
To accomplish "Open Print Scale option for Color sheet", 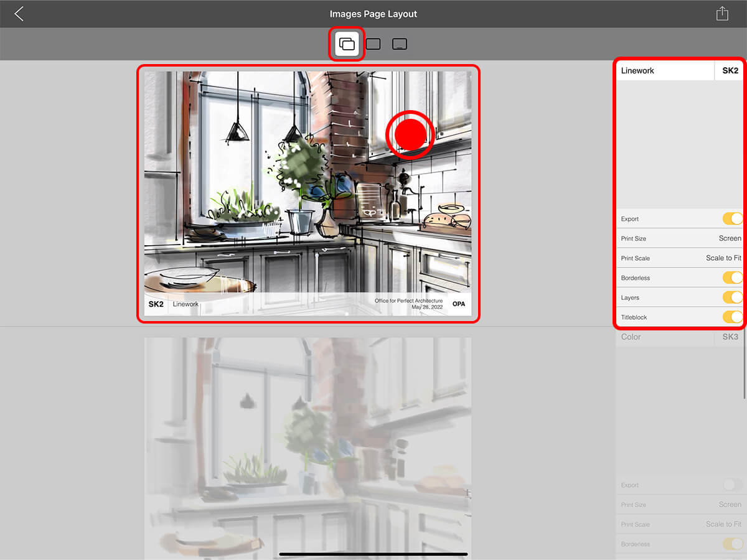I will [x=680, y=525].
